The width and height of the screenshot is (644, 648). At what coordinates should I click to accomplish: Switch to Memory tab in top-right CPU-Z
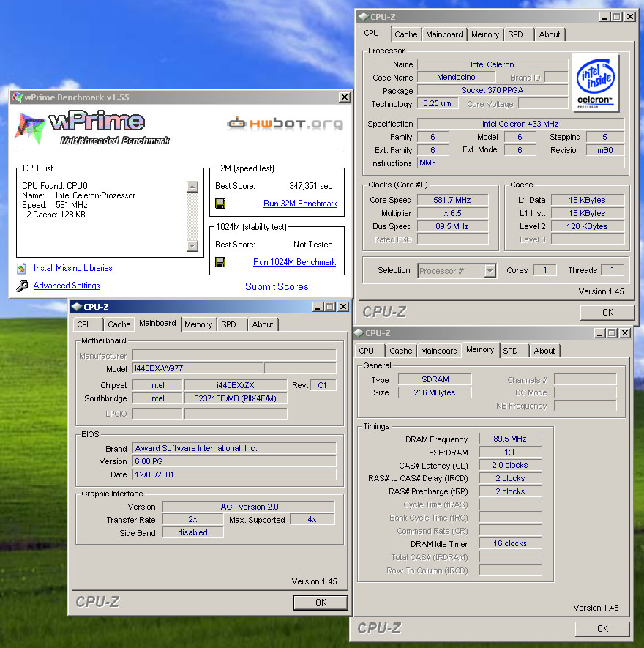click(485, 34)
